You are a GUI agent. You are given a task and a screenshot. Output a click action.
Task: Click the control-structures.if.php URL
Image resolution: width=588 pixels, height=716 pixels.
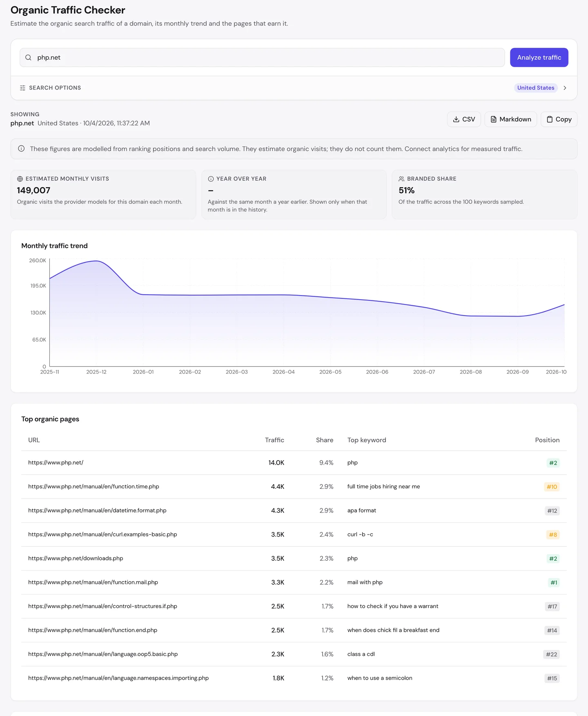click(x=102, y=606)
